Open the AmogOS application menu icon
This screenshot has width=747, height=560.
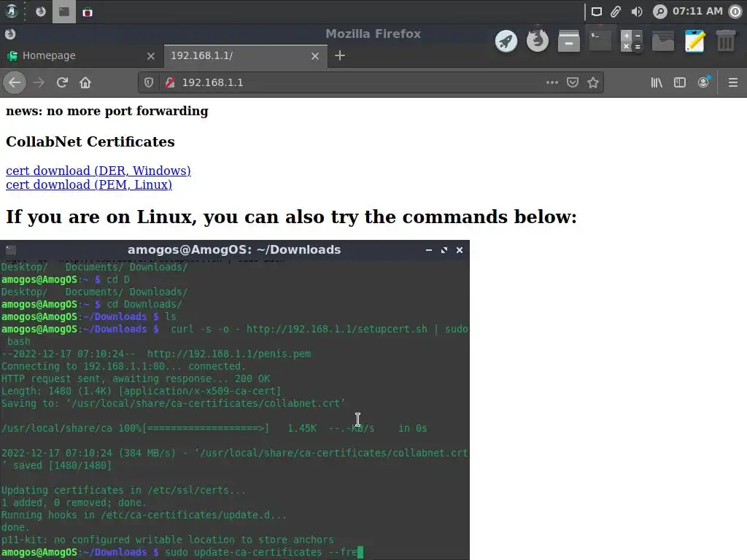pyautogui.click(x=11, y=12)
